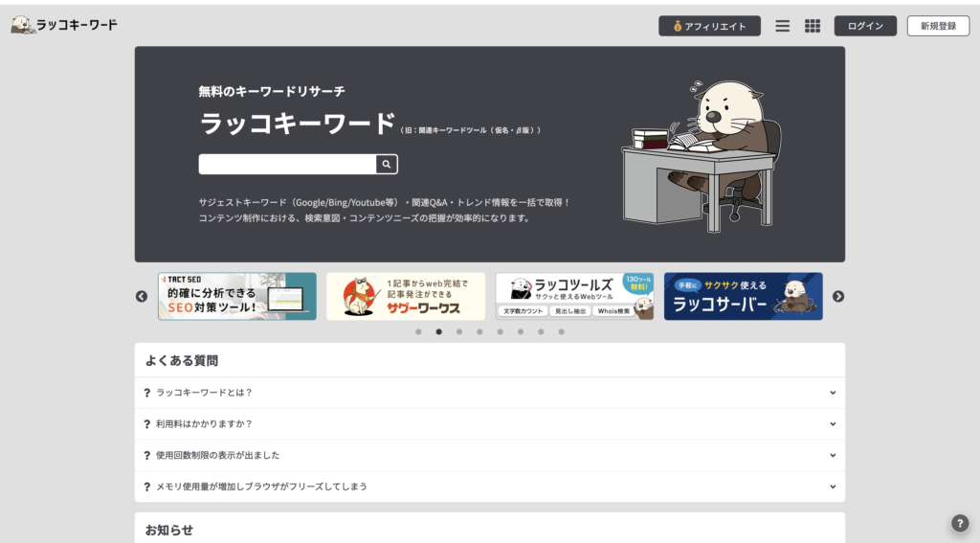Select the second (active) carousel dot
This screenshot has height=543, width=980.
[x=438, y=332]
